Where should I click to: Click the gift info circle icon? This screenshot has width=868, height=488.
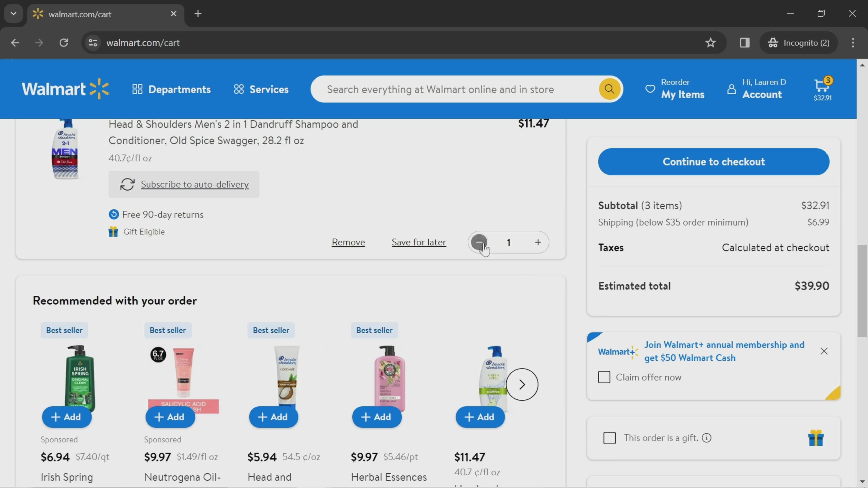point(707,438)
